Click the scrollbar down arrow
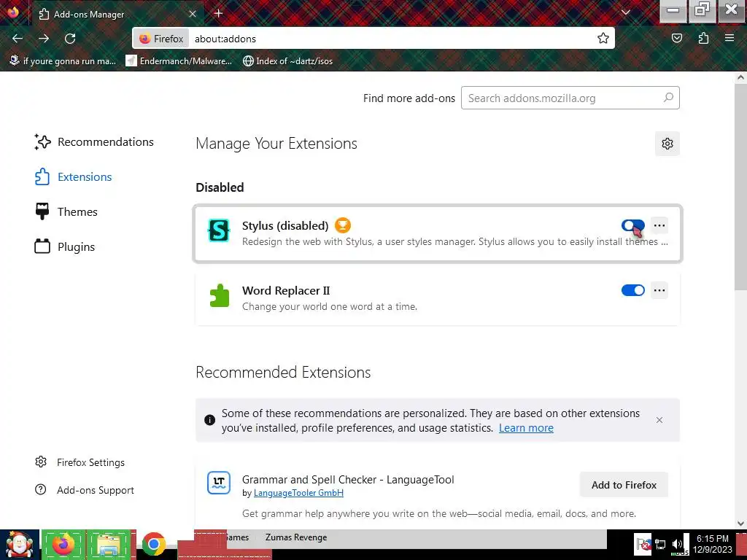This screenshot has width=747, height=560. [740, 524]
